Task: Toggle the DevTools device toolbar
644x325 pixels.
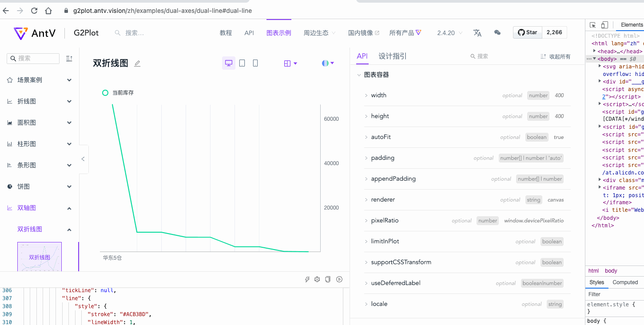Action: point(604,25)
